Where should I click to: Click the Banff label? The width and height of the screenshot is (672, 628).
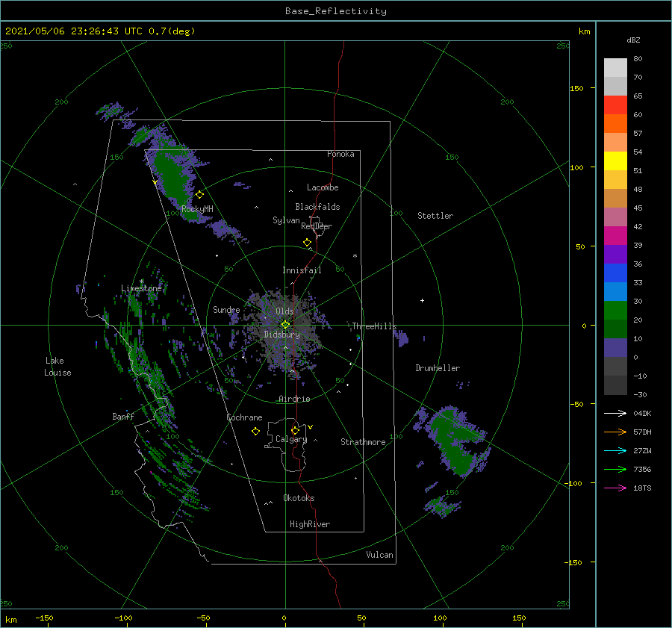123,417
